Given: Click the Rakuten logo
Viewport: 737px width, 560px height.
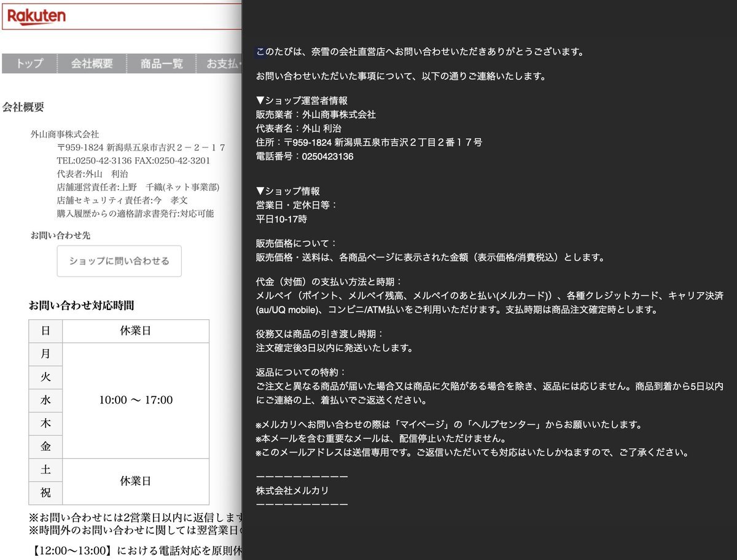Looking at the screenshot, I should point(37,16).
